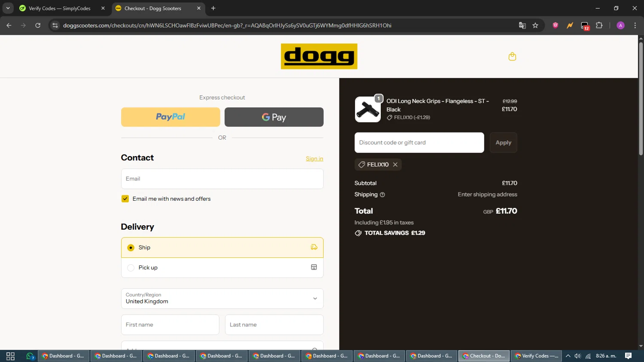Select the Ship delivery option

(222, 247)
